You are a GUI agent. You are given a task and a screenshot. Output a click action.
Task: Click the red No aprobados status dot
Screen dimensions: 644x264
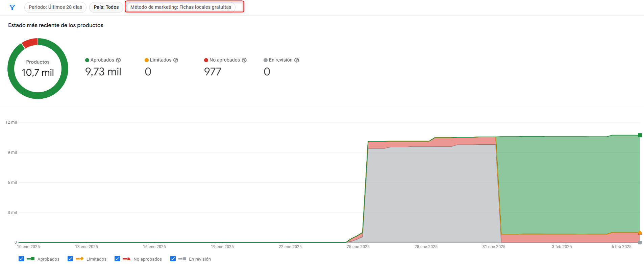point(206,60)
